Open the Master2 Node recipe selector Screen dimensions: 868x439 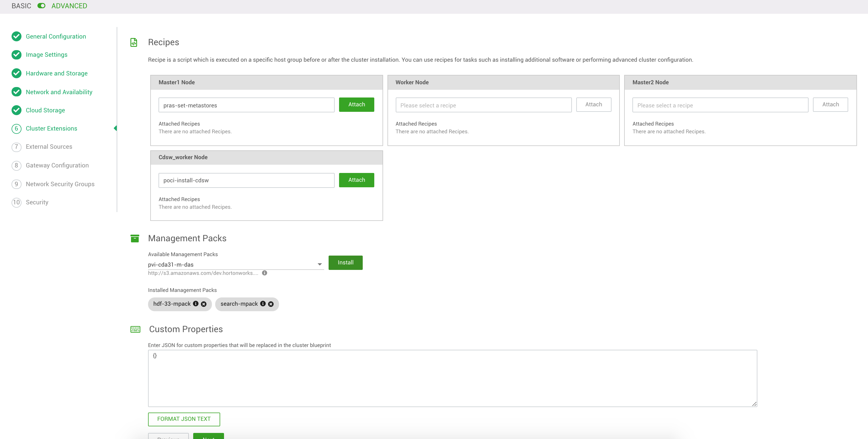(720, 105)
